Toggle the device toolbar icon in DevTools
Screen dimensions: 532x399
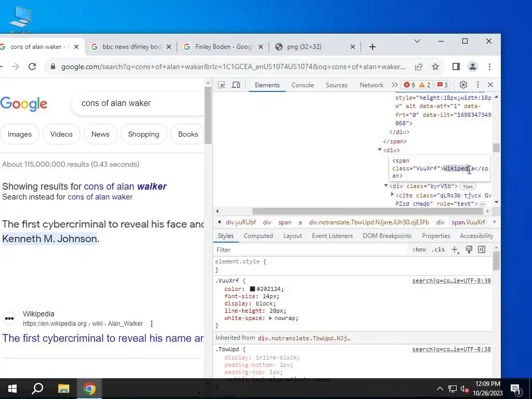click(x=236, y=85)
